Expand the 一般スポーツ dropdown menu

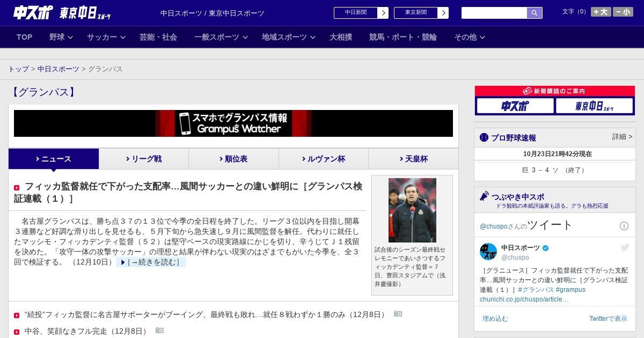point(221,37)
